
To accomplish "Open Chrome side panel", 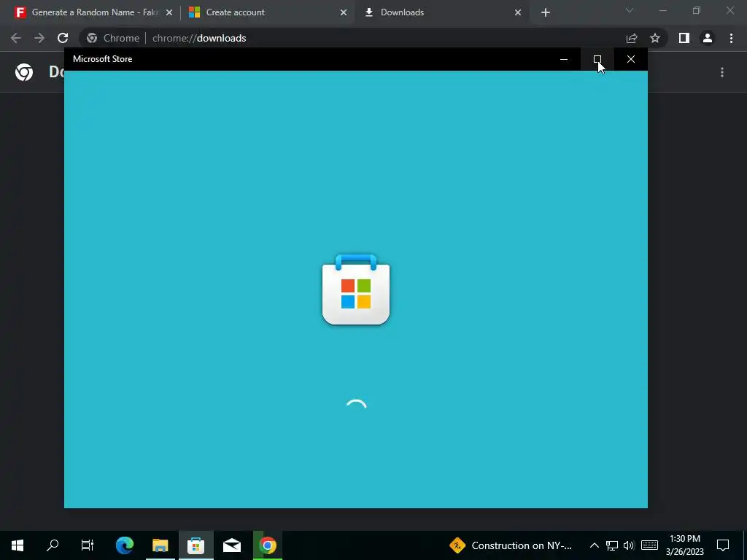I will [x=684, y=38].
